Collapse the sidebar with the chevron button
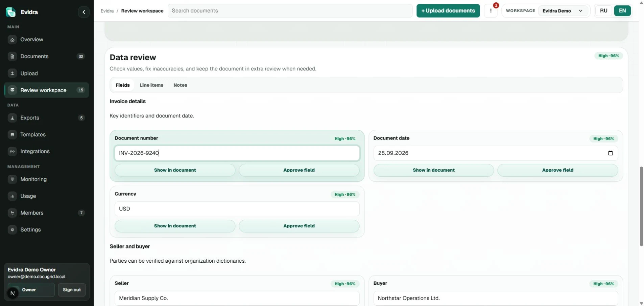This screenshot has width=644, height=306. (x=84, y=12)
